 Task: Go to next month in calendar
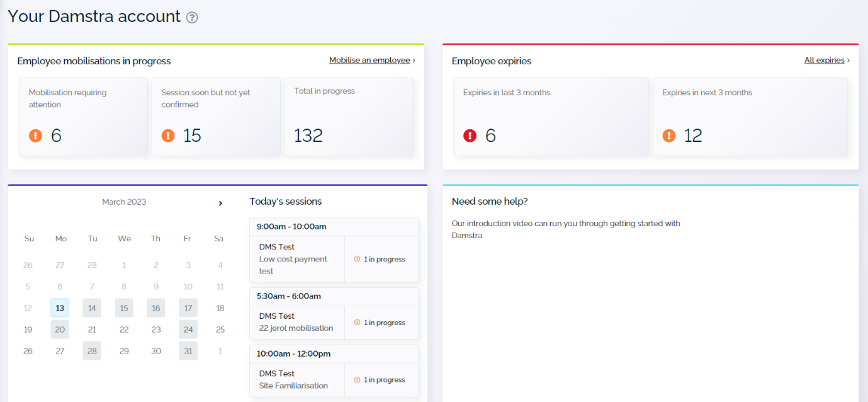(x=220, y=203)
